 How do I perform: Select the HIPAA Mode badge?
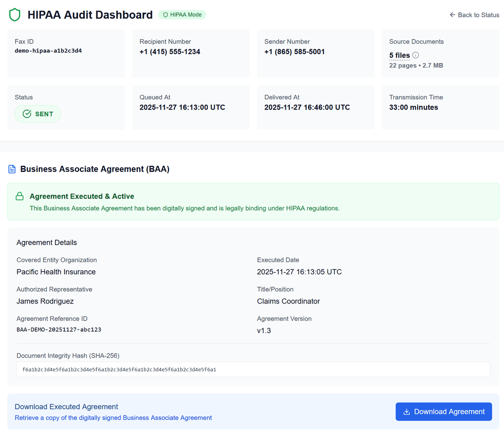(x=182, y=14)
